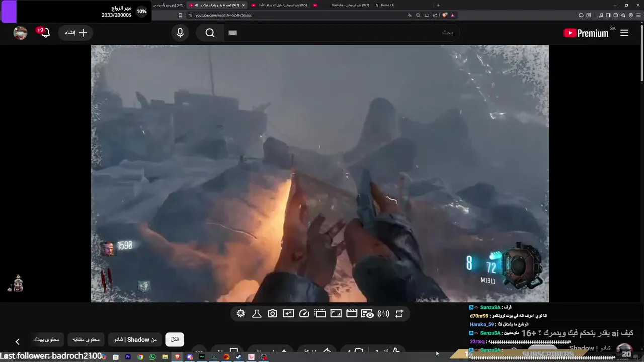Image resolution: width=644 pixels, height=362 pixels.
Task: Click chat username '22rtsq'
Action: (x=477, y=341)
